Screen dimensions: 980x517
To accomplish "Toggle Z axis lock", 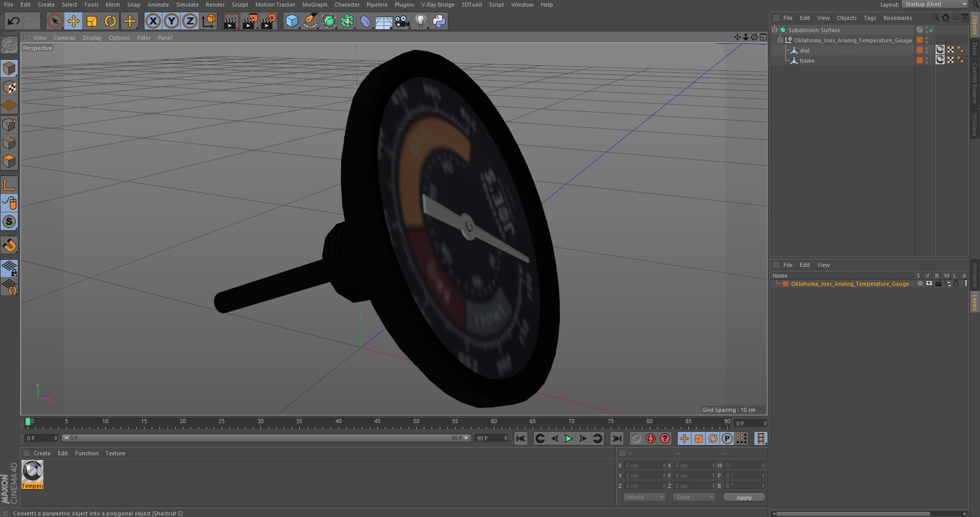I will pos(190,21).
